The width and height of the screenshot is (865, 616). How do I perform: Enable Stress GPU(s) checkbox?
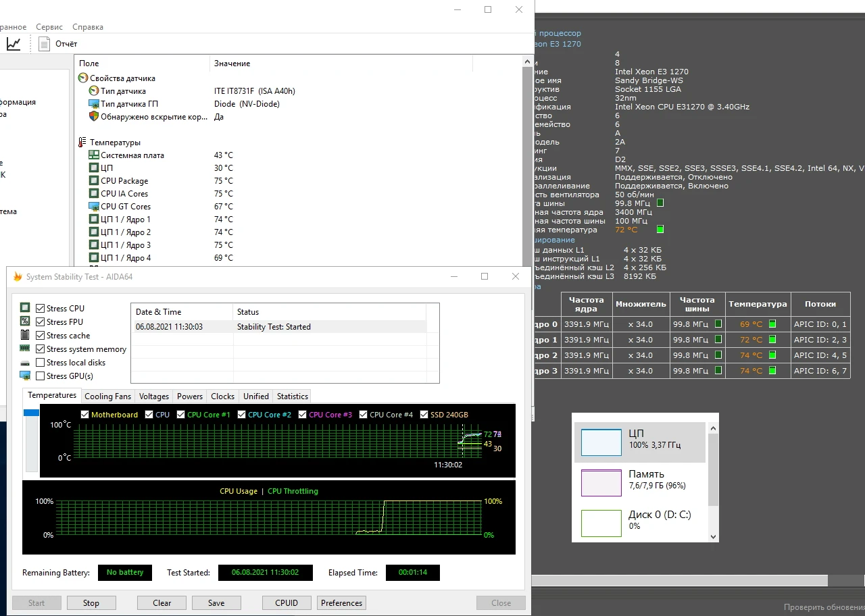(41, 376)
